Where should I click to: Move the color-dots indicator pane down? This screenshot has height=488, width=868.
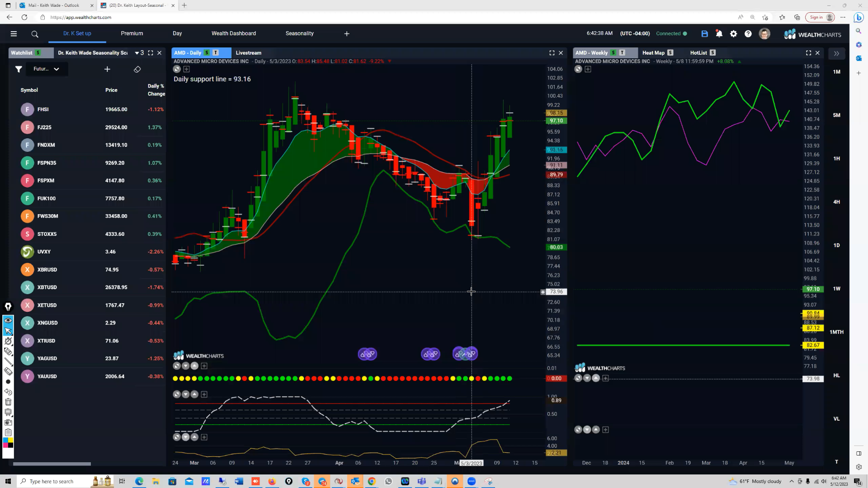pyautogui.click(x=185, y=366)
